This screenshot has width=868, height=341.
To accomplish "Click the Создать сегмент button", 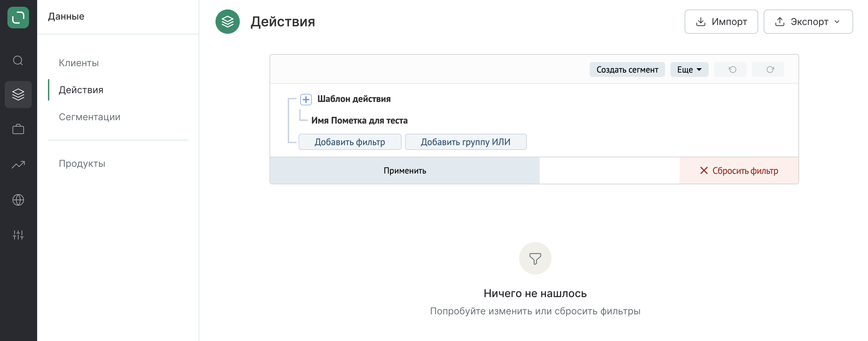I will click(627, 70).
